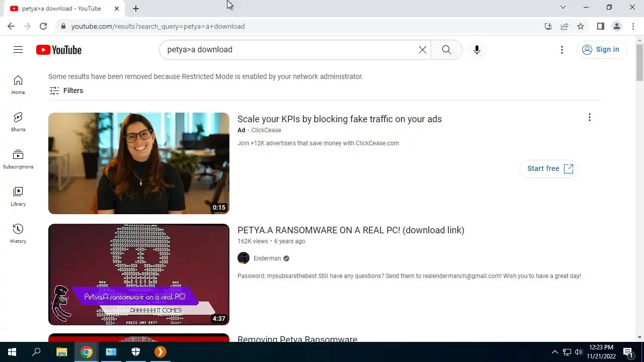Clear the search box with the X icon
The width and height of the screenshot is (644, 362).
(423, 50)
